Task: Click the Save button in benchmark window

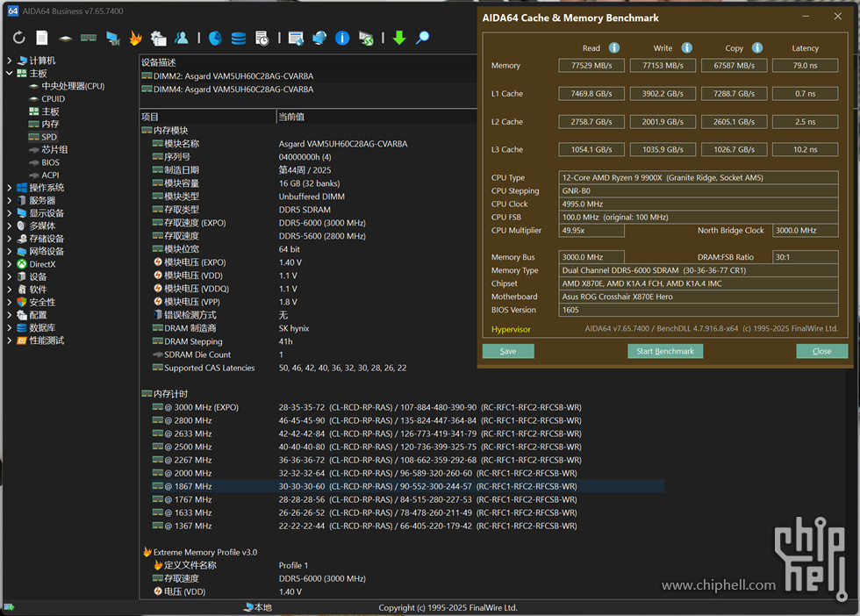Action: [508, 351]
